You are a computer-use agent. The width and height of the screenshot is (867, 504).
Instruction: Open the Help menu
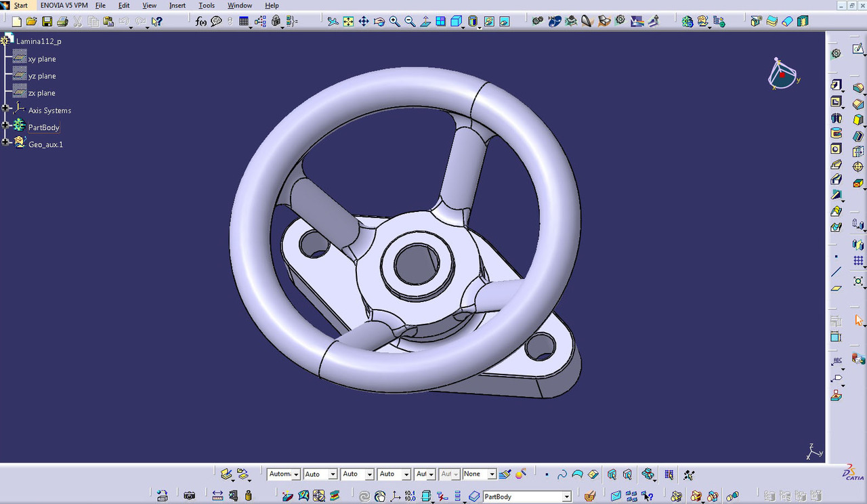point(272,5)
